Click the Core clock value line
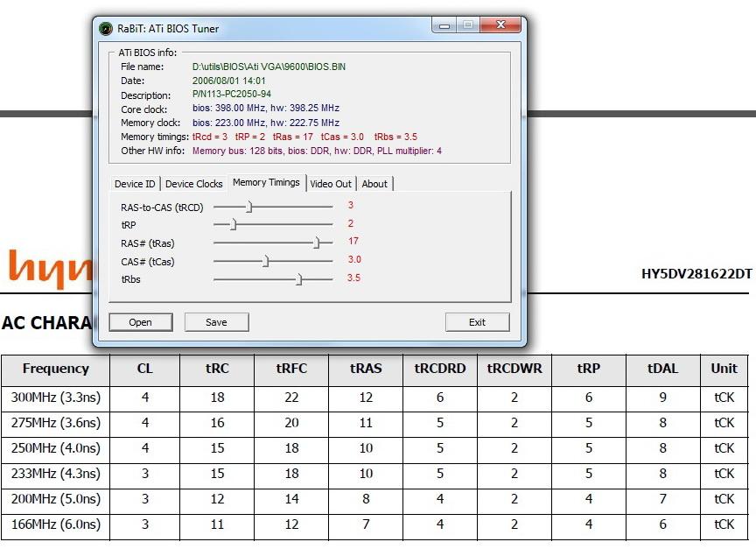The height and width of the screenshot is (556, 756). click(x=266, y=108)
